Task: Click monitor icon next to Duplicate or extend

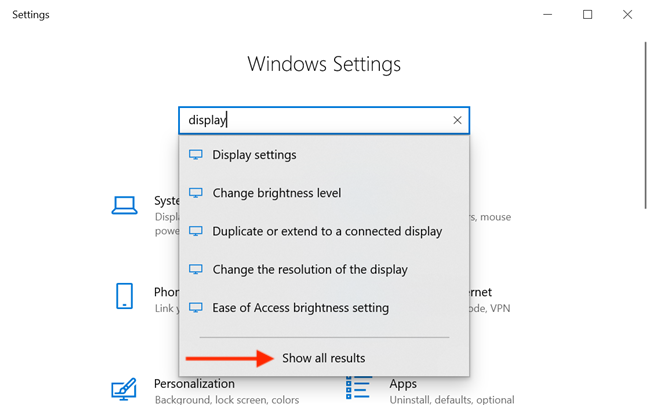Action: coord(196,231)
